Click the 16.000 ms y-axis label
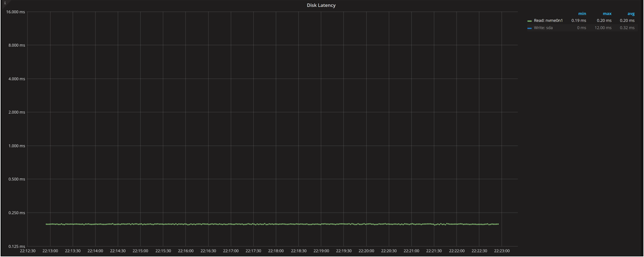644x257 pixels. coord(14,12)
